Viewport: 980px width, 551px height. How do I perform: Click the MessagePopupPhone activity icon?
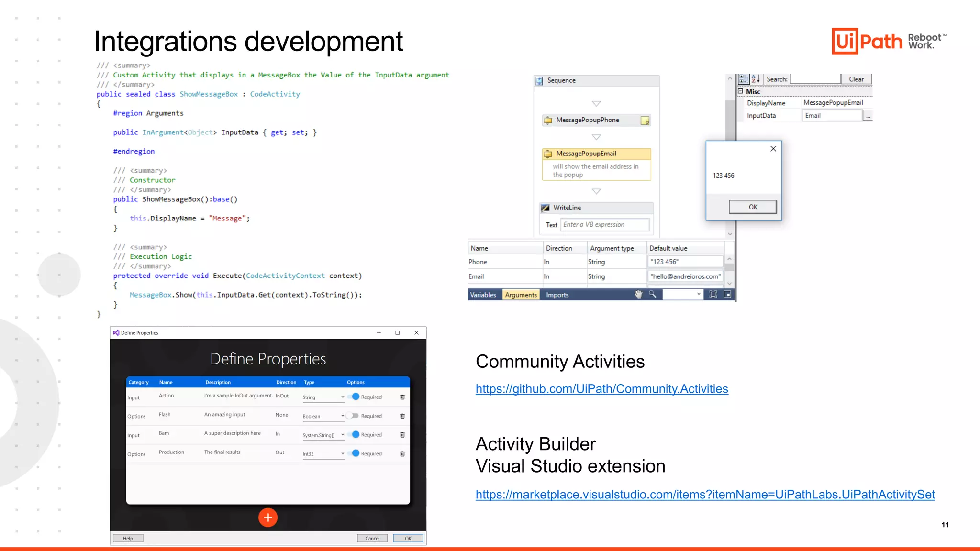tap(548, 121)
